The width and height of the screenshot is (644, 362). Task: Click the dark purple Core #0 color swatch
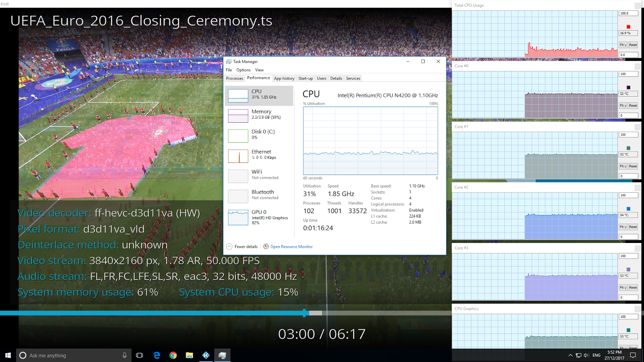(628, 88)
